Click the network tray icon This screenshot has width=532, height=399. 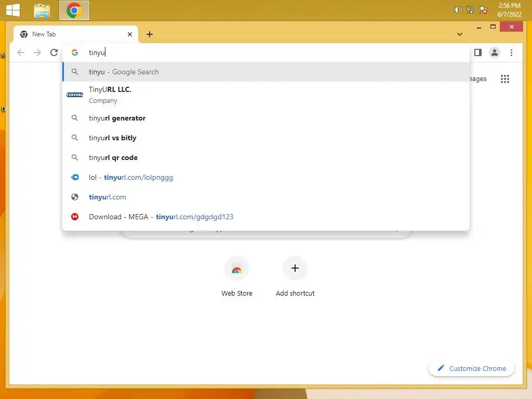click(470, 10)
